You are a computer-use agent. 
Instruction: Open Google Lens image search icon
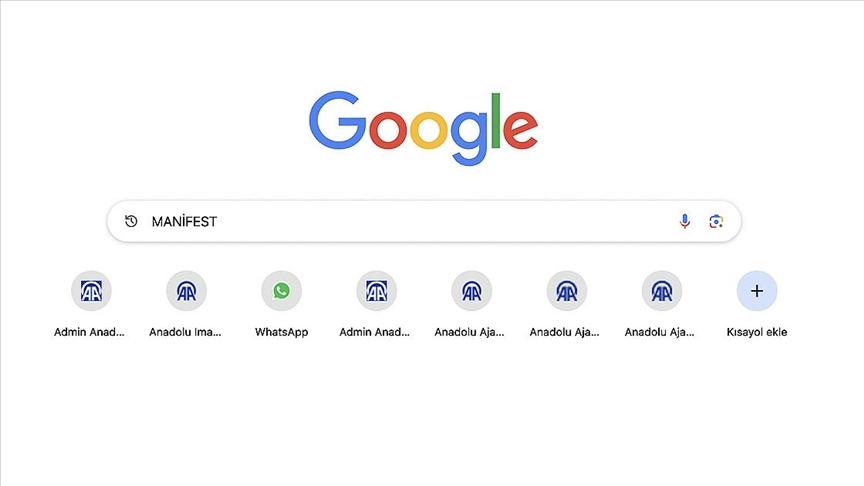716,222
